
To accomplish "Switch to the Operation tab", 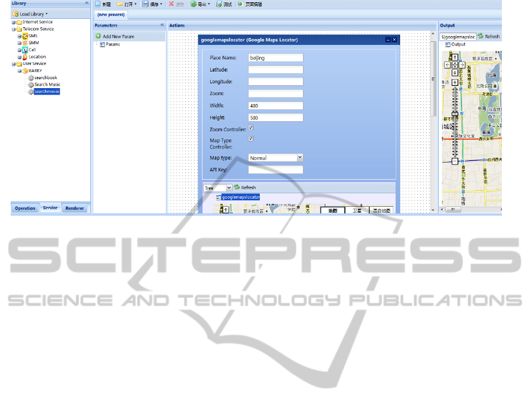I will pyautogui.click(x=25, y=208).
